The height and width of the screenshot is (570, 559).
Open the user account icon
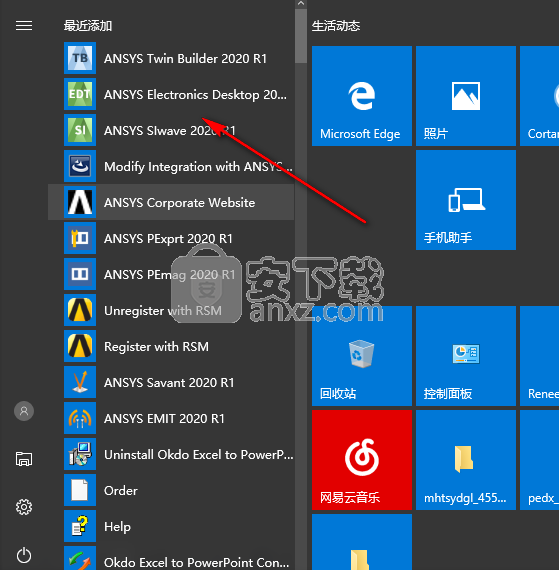click(x=24, y=411)
